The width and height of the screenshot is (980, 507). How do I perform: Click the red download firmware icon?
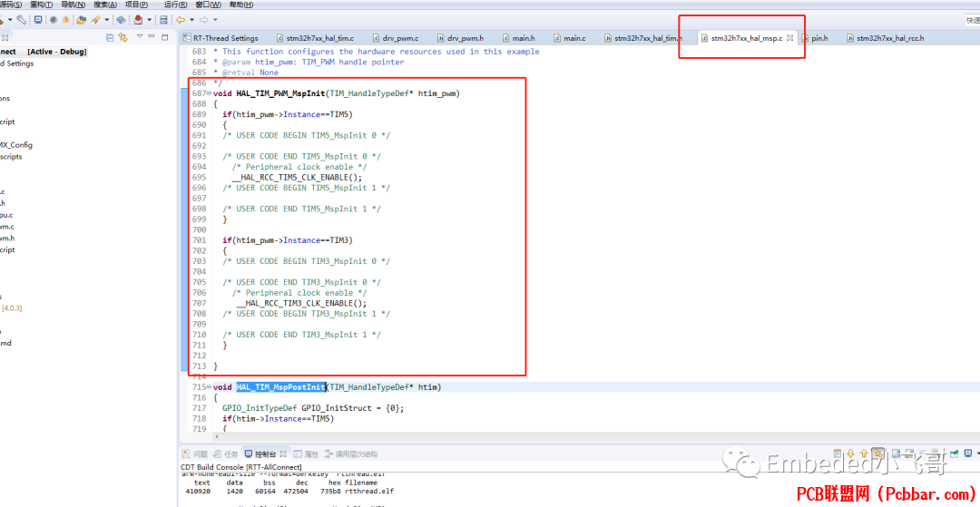pyautogui.click(x=138, y=19)
